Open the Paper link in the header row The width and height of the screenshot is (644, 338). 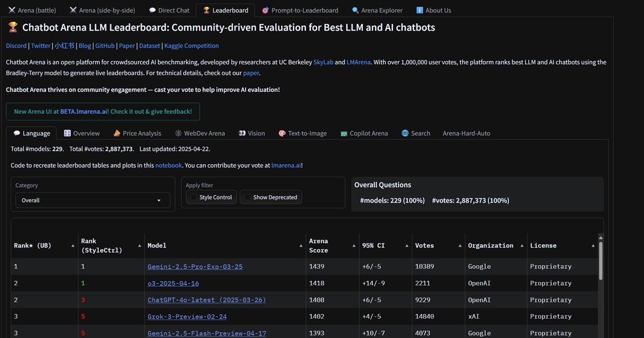coord(127,46)
